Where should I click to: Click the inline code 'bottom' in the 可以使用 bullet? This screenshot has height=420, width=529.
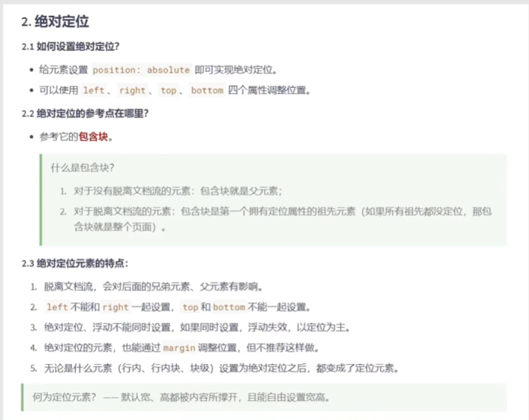coord(207,90)
